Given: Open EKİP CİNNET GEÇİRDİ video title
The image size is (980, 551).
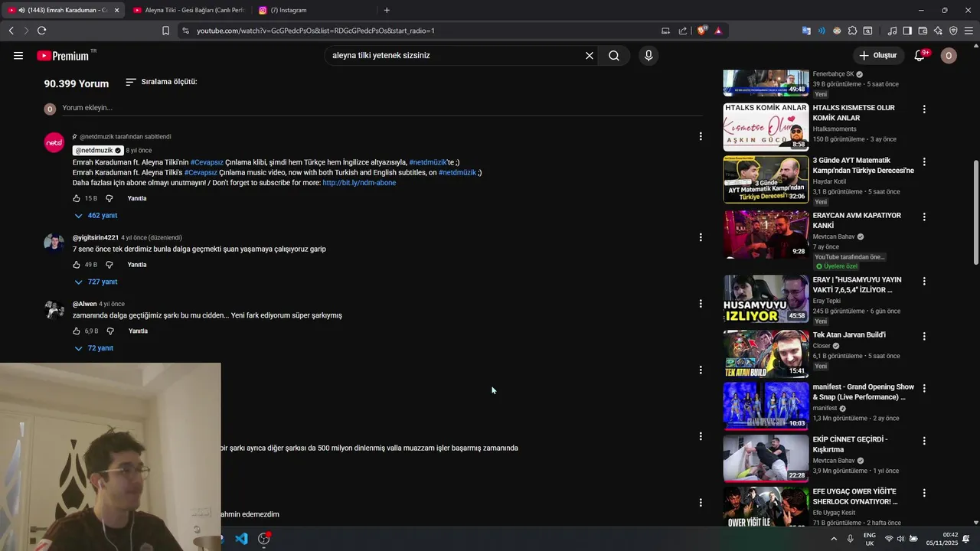Looking at the screenshot, I should tap(850, 445).
